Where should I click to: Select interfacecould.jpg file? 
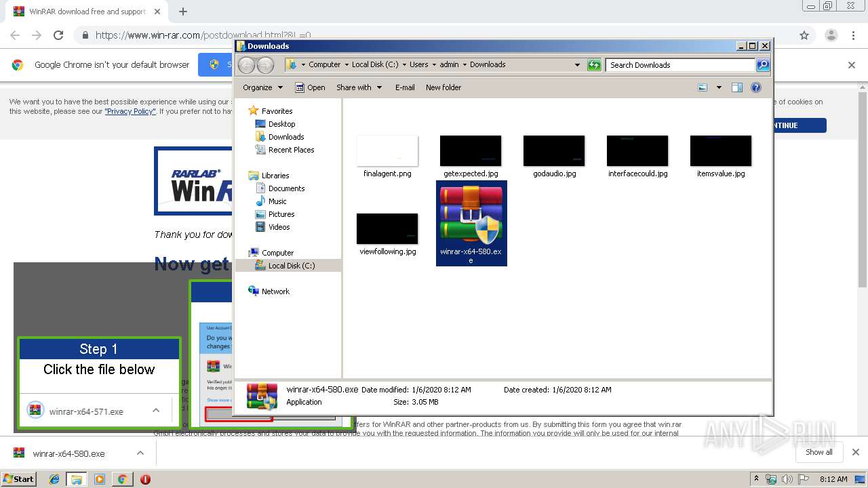(x=637, y=156)
